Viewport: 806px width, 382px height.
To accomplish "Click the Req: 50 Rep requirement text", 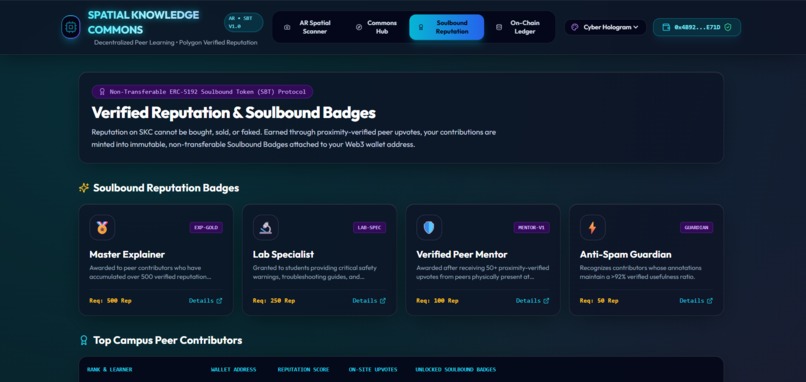I will pos(599,301).
